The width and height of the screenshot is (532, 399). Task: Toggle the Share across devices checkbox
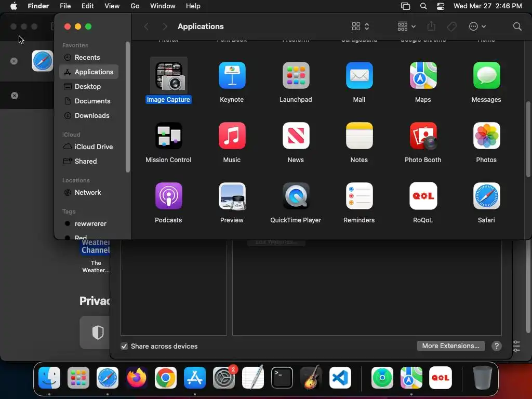tap(124, 346)
